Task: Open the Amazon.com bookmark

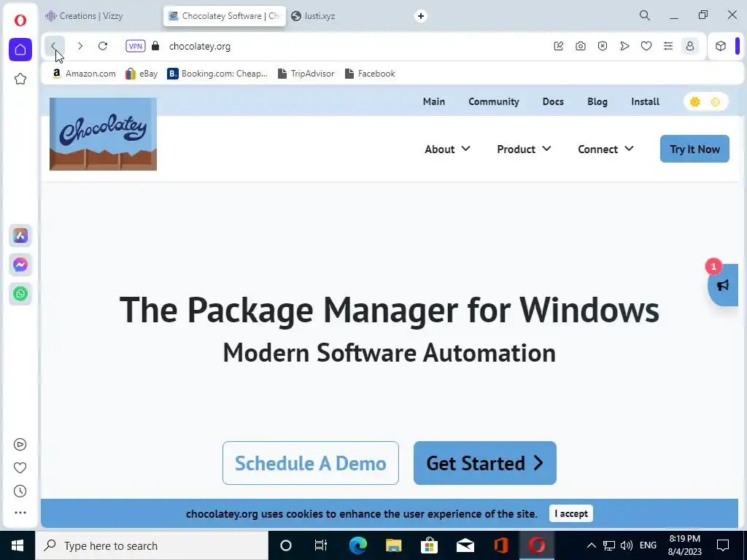Action: coord(85,74)
